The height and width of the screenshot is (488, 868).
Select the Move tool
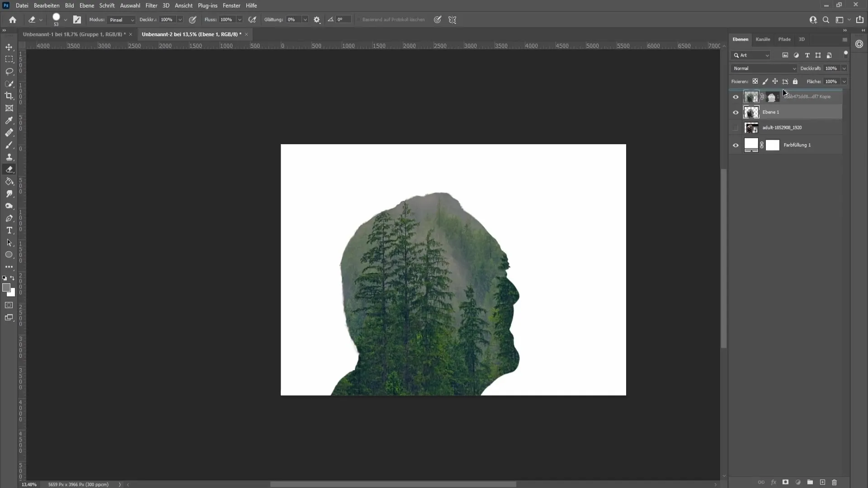9,47
